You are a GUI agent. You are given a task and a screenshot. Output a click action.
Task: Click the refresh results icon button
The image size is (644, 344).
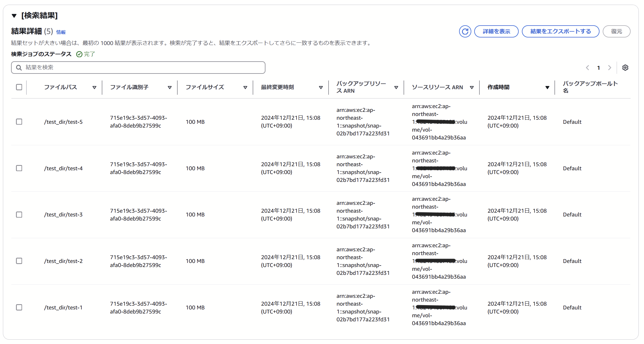465,31
